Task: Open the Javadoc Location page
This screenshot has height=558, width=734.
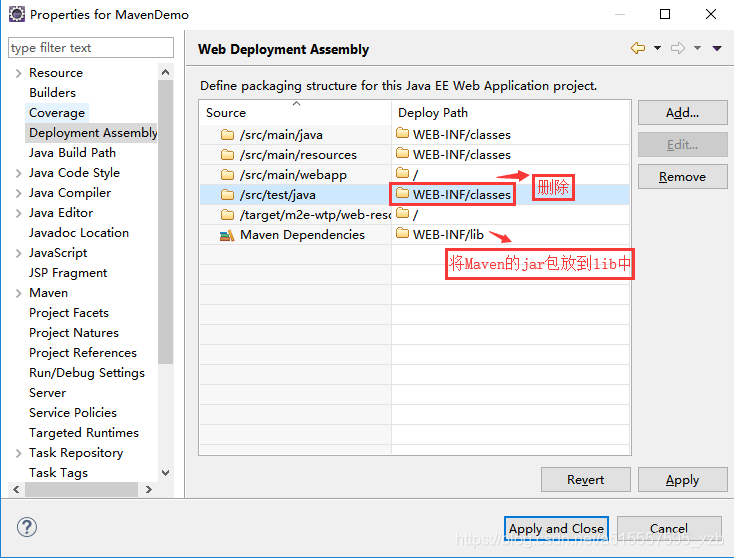Action: (x=79, y=233)
